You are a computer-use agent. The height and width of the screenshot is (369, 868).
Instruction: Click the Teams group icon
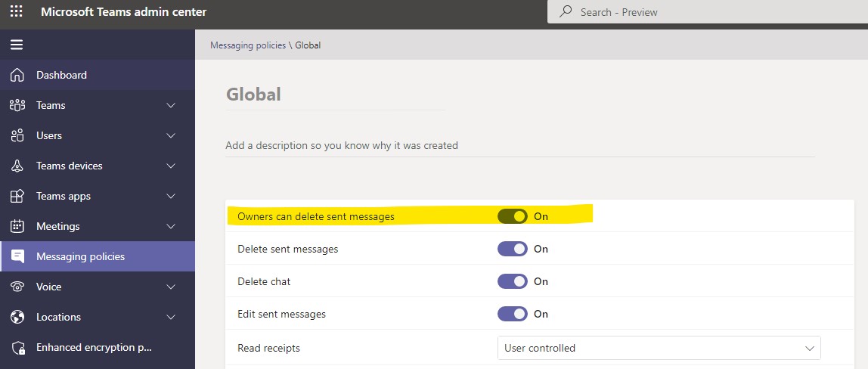click(17, 105)
